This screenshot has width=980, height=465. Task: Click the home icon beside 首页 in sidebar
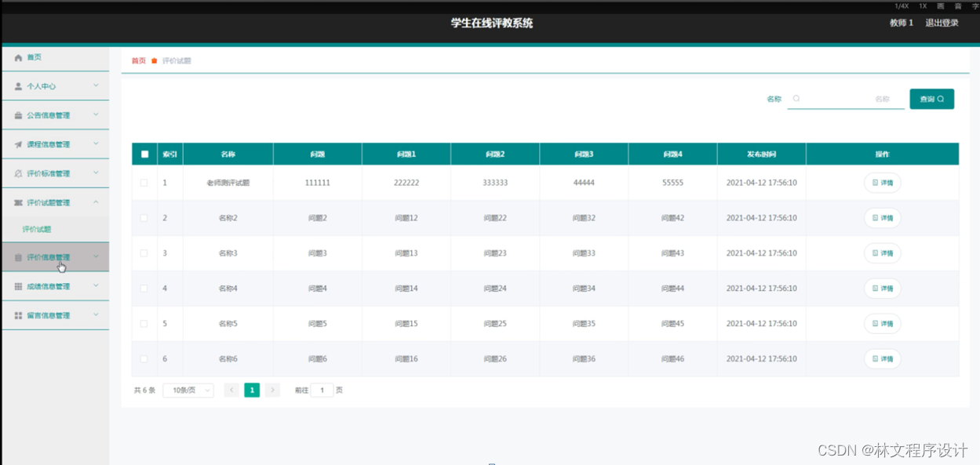point(19,57)
